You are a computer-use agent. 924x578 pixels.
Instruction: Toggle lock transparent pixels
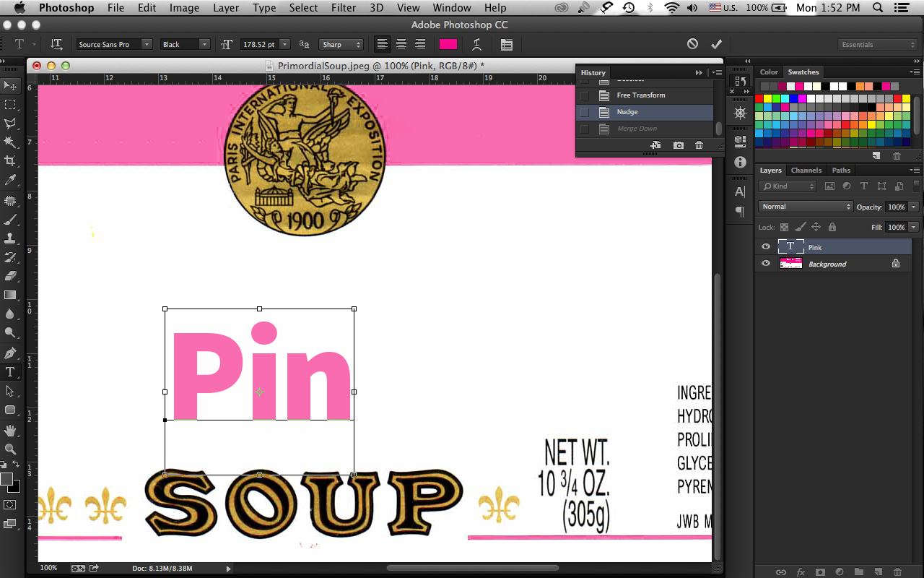point(784,227)
